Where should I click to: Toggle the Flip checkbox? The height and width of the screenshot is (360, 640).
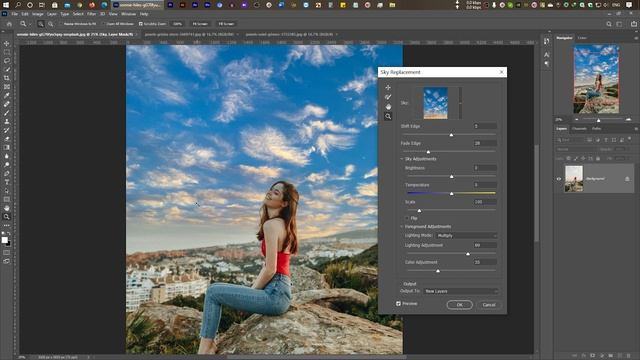407,218
